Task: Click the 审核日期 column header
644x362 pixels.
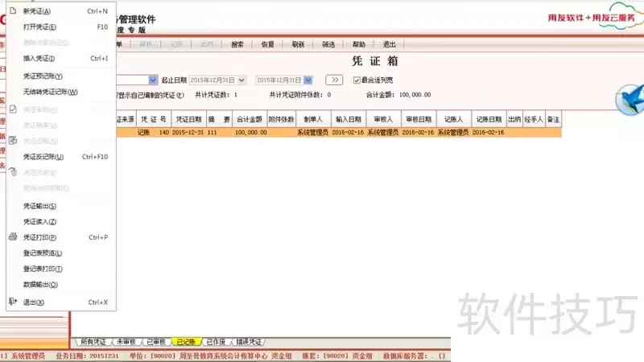Action: pos(419,119)
